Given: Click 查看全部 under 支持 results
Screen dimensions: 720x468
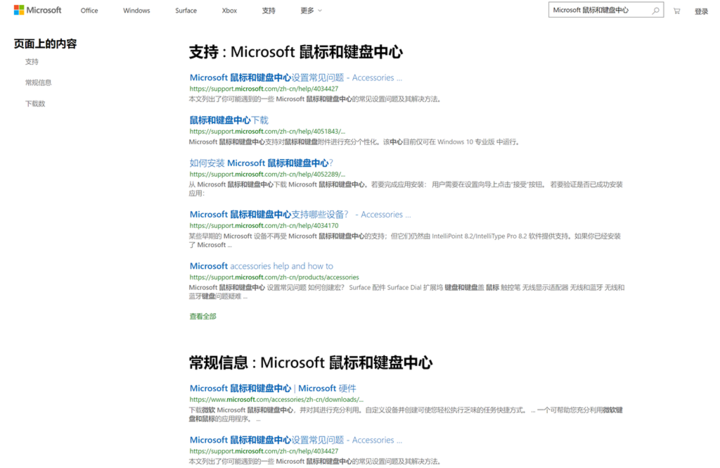Looking at the screenshot, I should coord(202,316).
